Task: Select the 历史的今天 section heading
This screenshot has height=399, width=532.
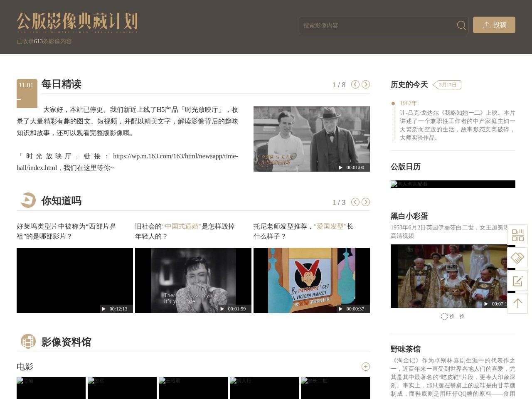Action: tap(409, 84)
